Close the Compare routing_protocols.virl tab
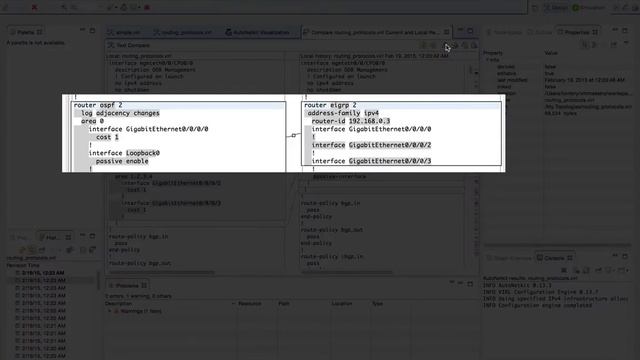The image size is (640, 360). (x=447, y=32)
